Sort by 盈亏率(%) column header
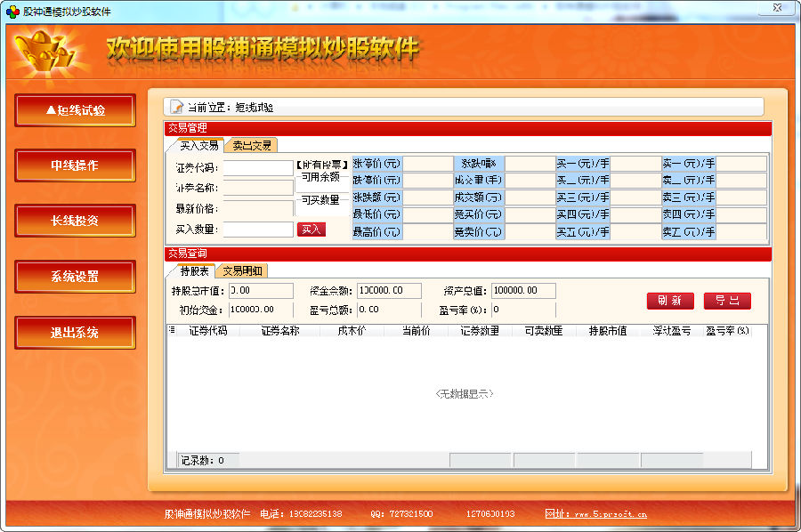 727,331
